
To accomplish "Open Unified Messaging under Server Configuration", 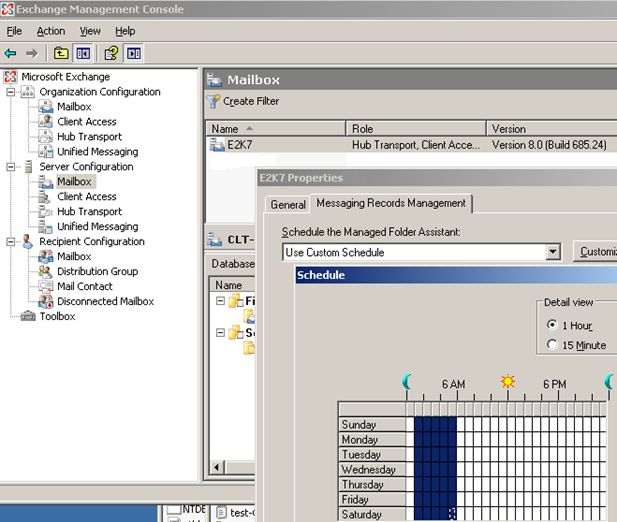I will pos(98,226).
